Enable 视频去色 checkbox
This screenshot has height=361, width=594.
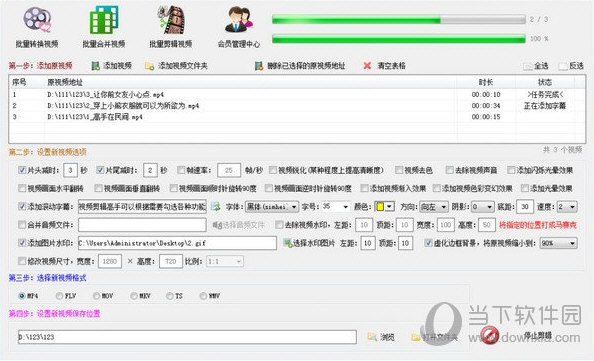click(399, 170)
